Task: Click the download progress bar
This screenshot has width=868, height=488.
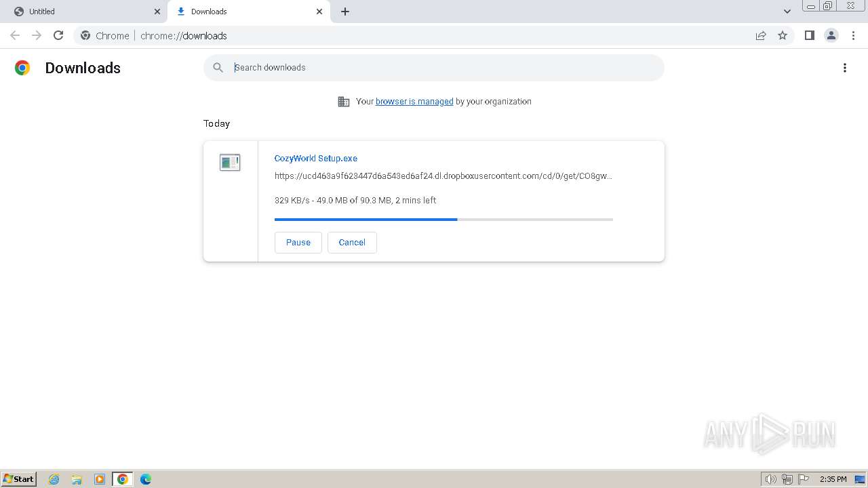Action: [x=443, y=220]
